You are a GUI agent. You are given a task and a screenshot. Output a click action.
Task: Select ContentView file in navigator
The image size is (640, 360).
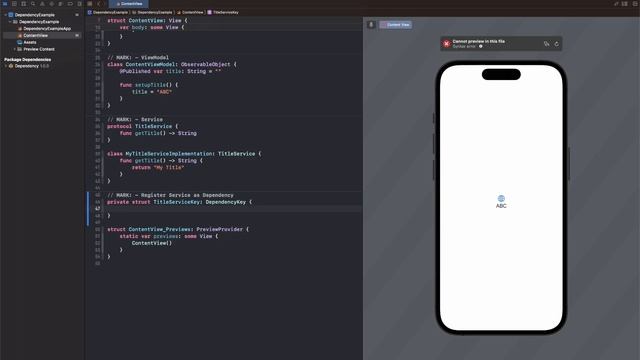tap(42, 36)
